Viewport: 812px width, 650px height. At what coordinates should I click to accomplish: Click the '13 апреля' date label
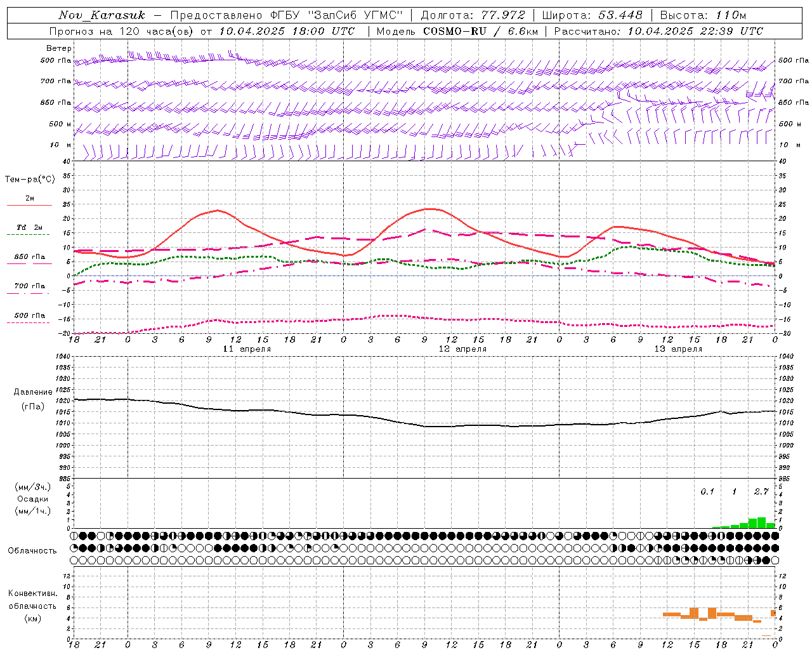(x=678, y=349)
